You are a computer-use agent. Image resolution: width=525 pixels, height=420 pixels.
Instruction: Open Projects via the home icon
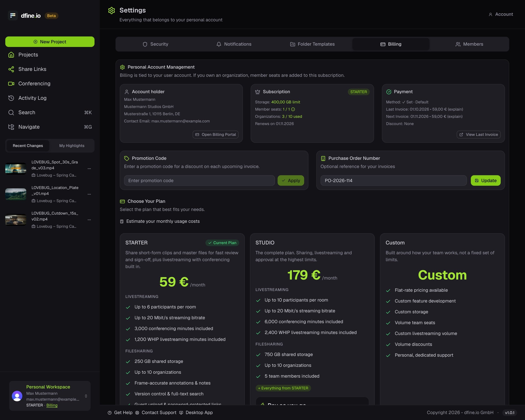coord(11,55)
